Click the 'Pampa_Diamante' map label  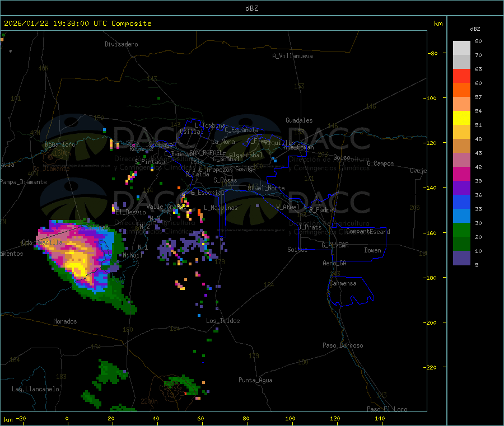[x=23, y=182]
